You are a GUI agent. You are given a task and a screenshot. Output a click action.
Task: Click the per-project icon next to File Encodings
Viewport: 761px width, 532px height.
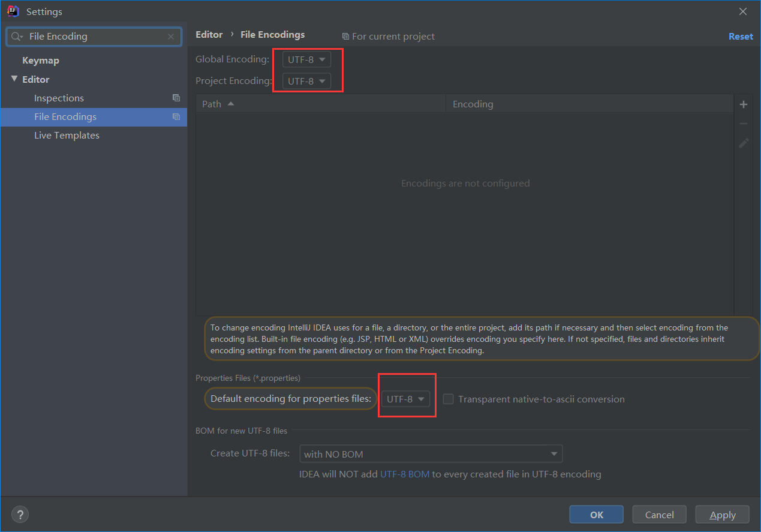(176, 117)
